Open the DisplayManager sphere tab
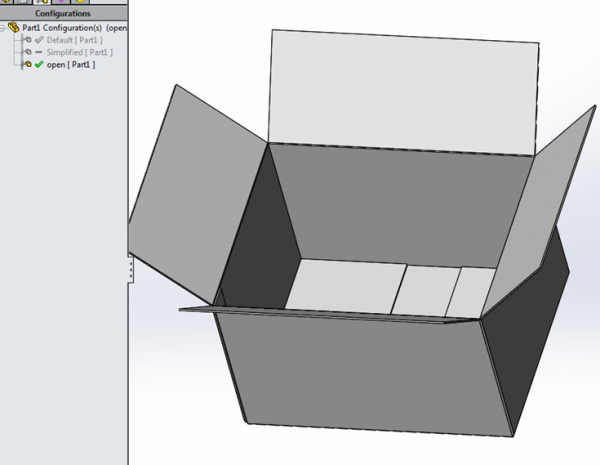This screenshot has height=465, width=600. click(x=80, y=2)
